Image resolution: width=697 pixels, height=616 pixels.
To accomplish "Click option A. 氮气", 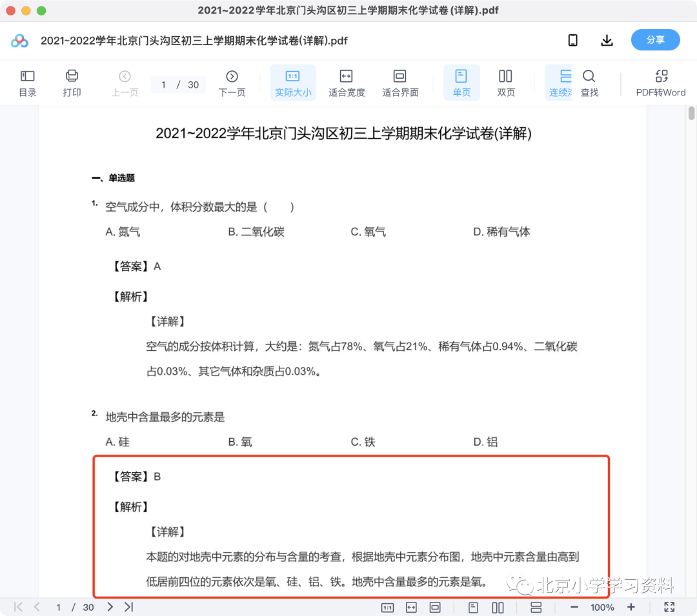I will tap(123, 232).
